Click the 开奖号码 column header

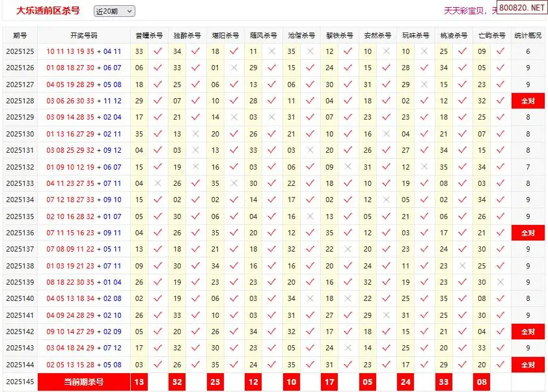click(x=84, y=35)
